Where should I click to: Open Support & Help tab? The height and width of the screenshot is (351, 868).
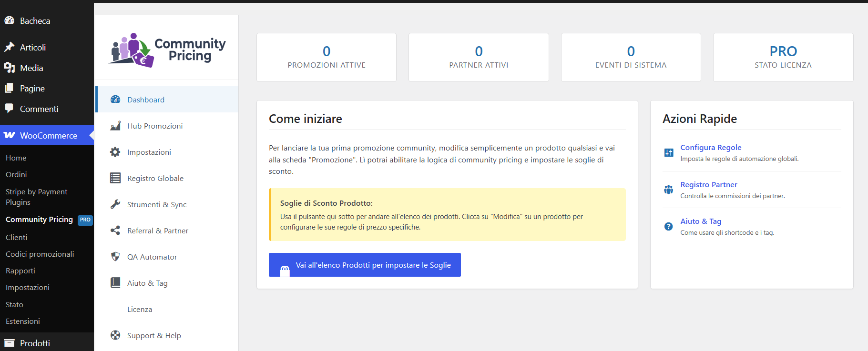click(x=167, y=335)
